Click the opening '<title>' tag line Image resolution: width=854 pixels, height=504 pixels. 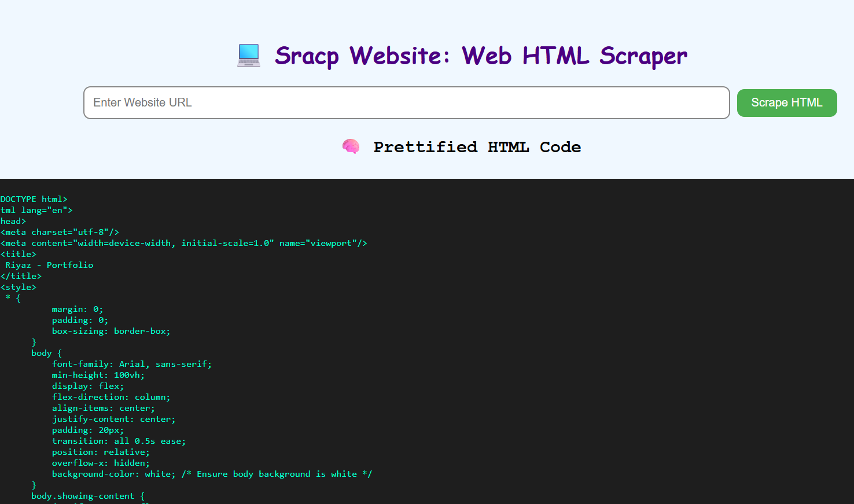point(18,254)
